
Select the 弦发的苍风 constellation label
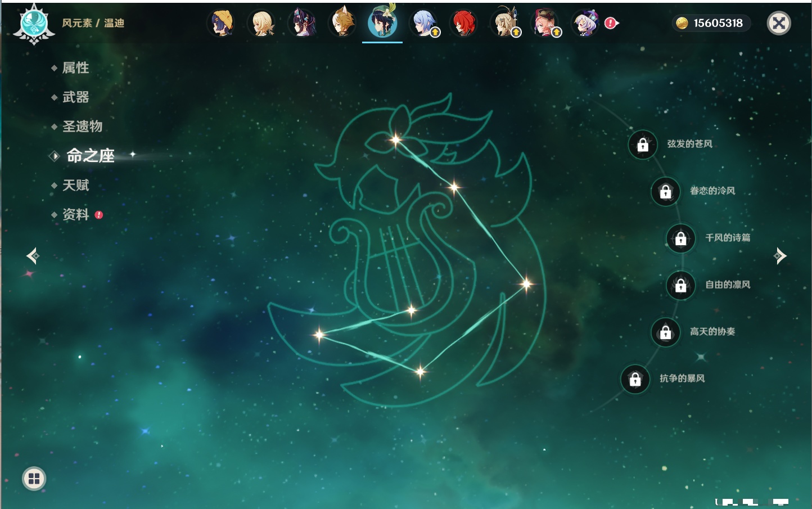[690, 144]
